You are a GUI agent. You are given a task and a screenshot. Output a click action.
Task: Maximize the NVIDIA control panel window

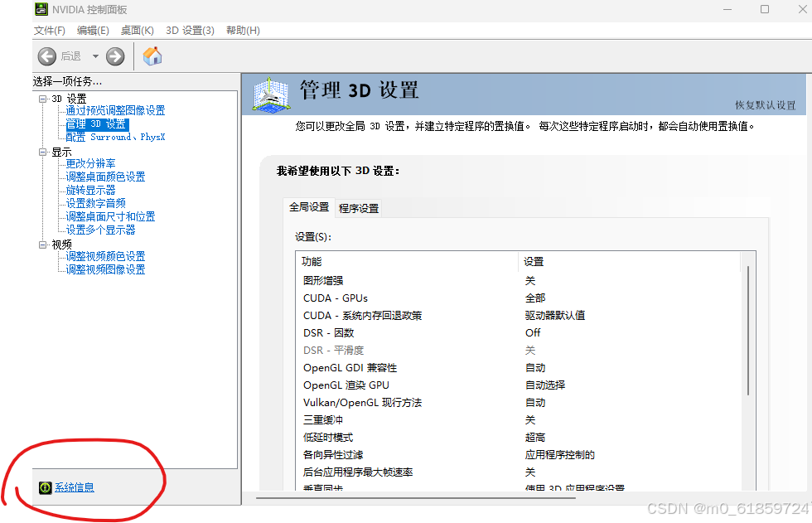pyautogui.click(x=764, y=9)
